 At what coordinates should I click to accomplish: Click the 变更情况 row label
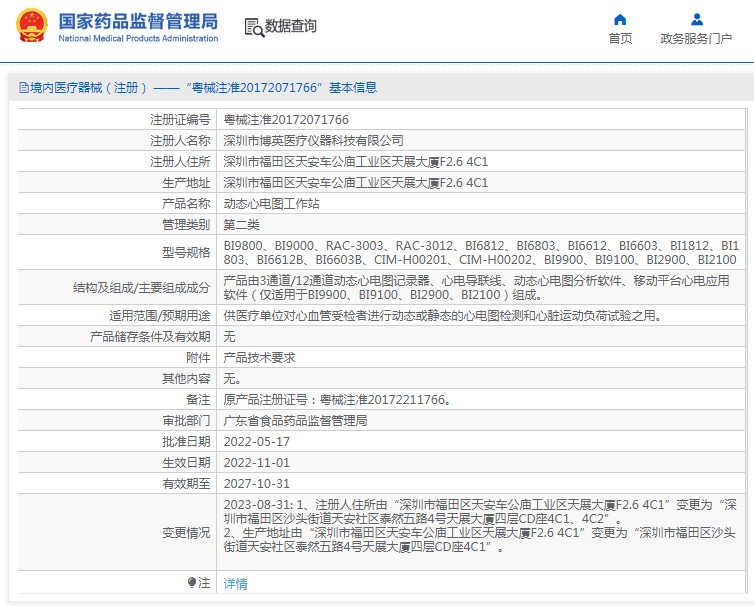186,533
